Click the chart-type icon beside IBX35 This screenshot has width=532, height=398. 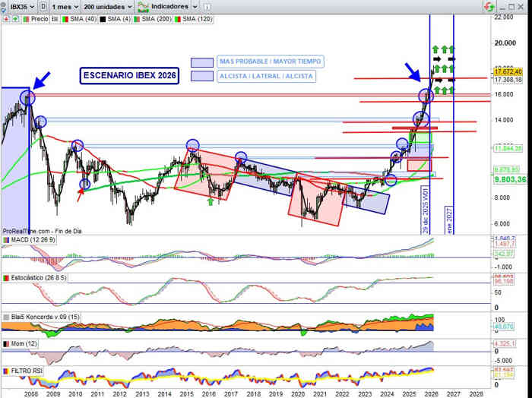coord(44,5)
